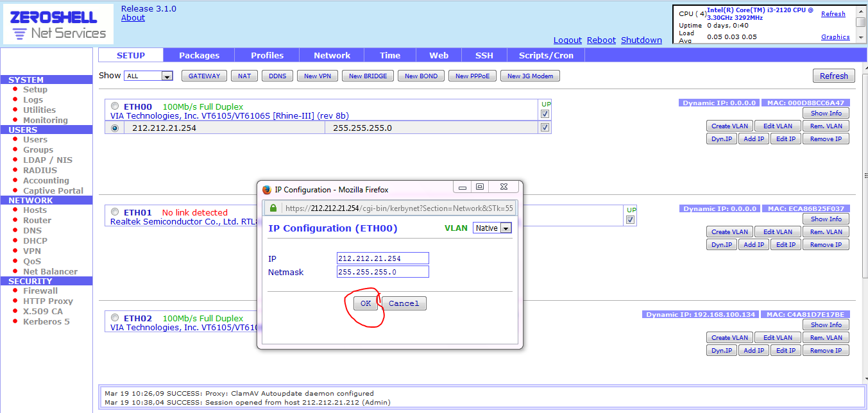Open DHCP in the NETWORK sidebar

click(x=35, y=240)
